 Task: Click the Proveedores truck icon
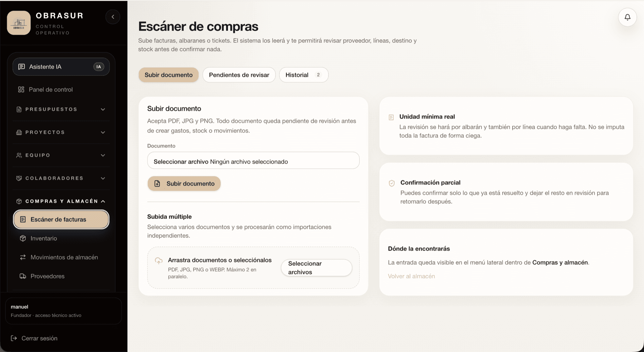23,276
